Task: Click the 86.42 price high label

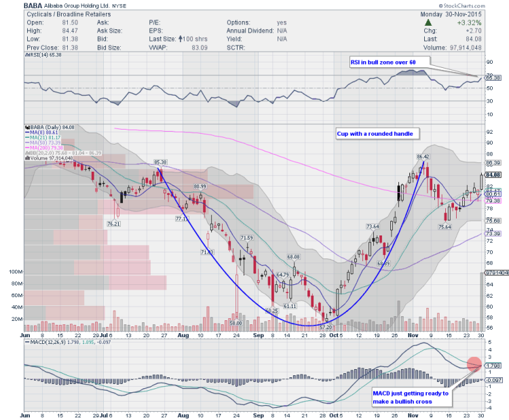Action: [x=423, y=157]
